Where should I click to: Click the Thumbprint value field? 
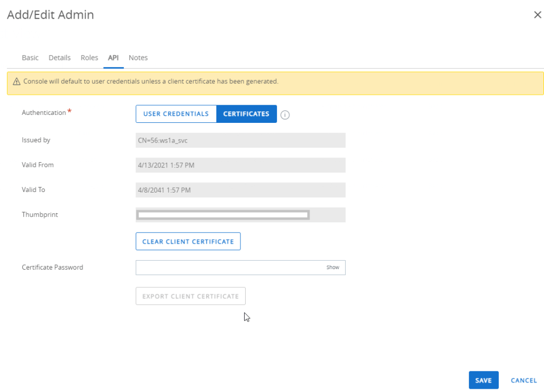(x=223, y=215)
